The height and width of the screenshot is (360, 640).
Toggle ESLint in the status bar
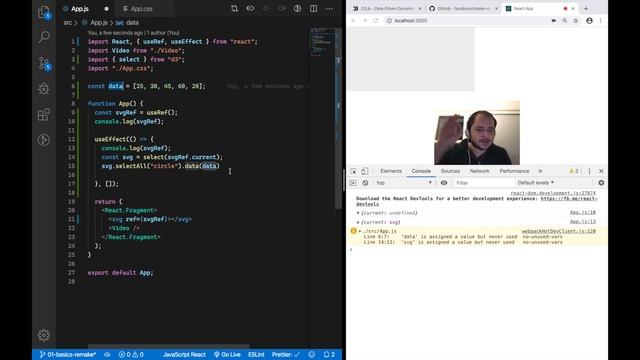click(256, 355)
